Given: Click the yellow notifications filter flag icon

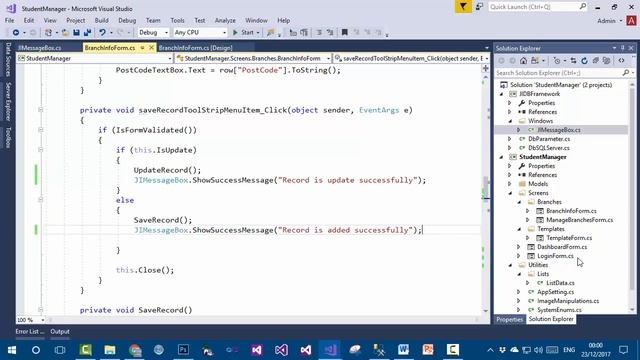Looking at the screenshot, I should [463, 7].
